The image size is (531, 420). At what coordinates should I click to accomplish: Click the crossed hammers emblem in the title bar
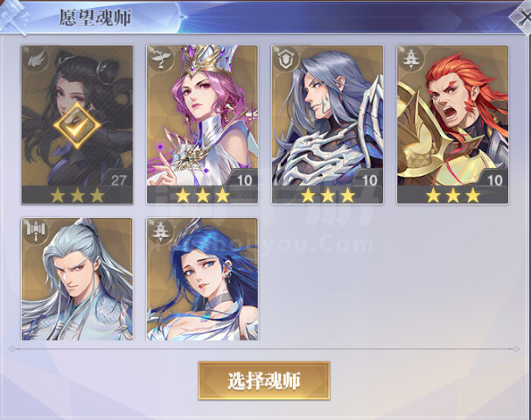coord(13,17)
